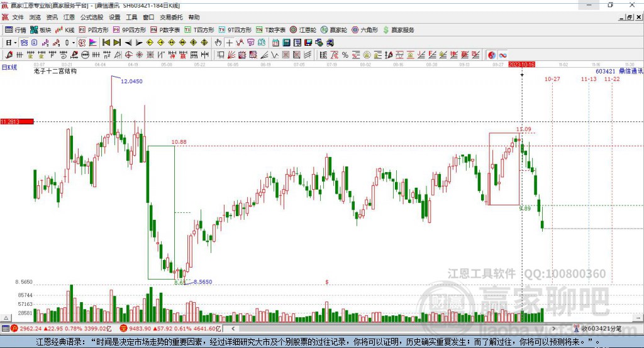Image resolution: width=644 pixels, height=348 pixels.
Task: Click the black left arrow icon
Action: (x=128, y=43)
